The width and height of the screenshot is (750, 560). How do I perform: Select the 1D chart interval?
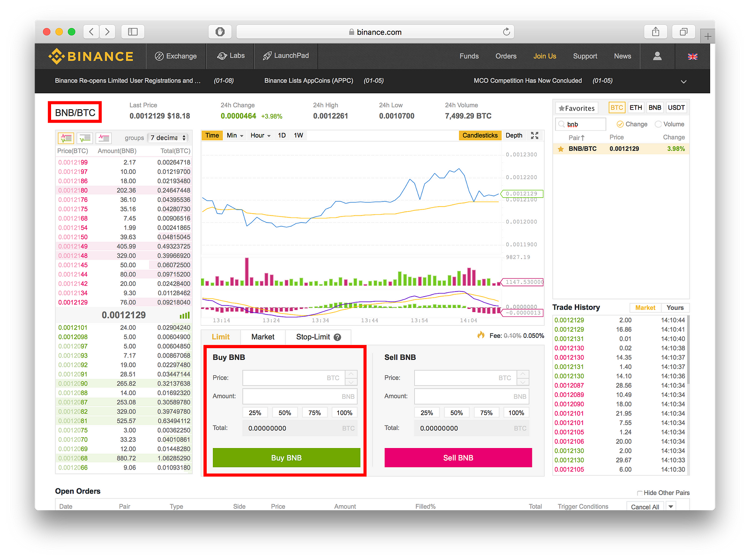[282, 135]
